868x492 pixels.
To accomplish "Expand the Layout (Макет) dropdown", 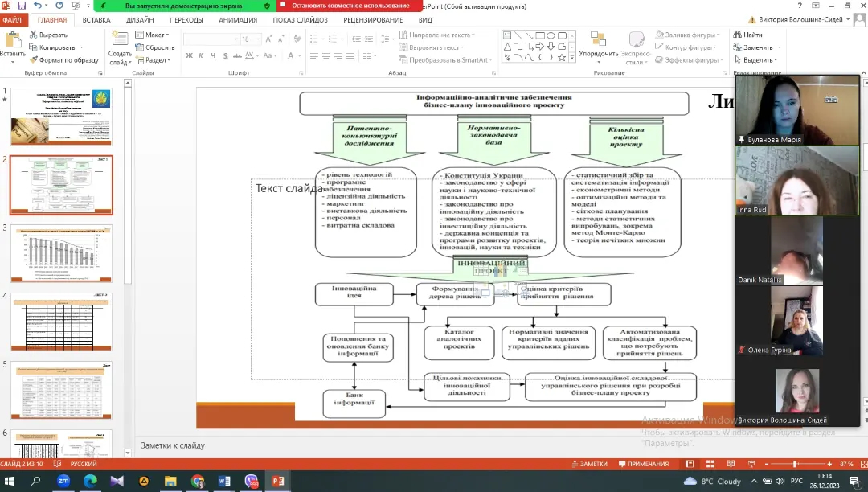I will coord(152,35).
